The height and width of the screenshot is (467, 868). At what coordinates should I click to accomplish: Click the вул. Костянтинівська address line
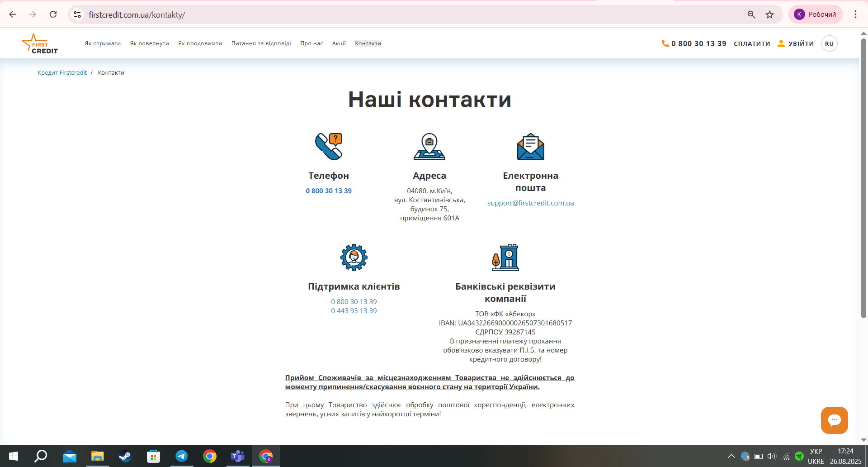click(429, 200)
